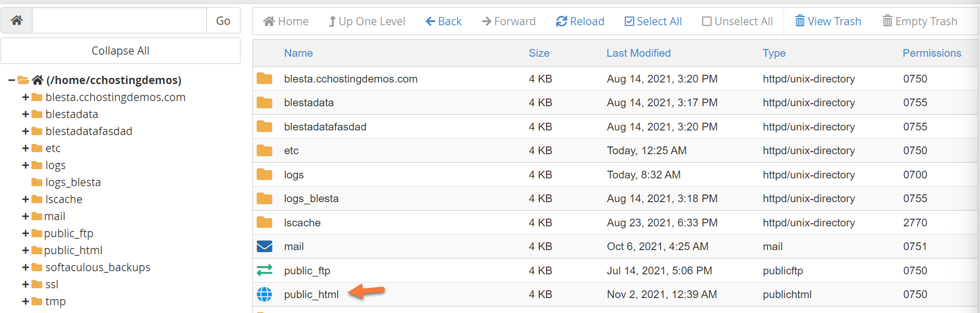Expand the softaculous_backups tree node

(x=25, y=268)
